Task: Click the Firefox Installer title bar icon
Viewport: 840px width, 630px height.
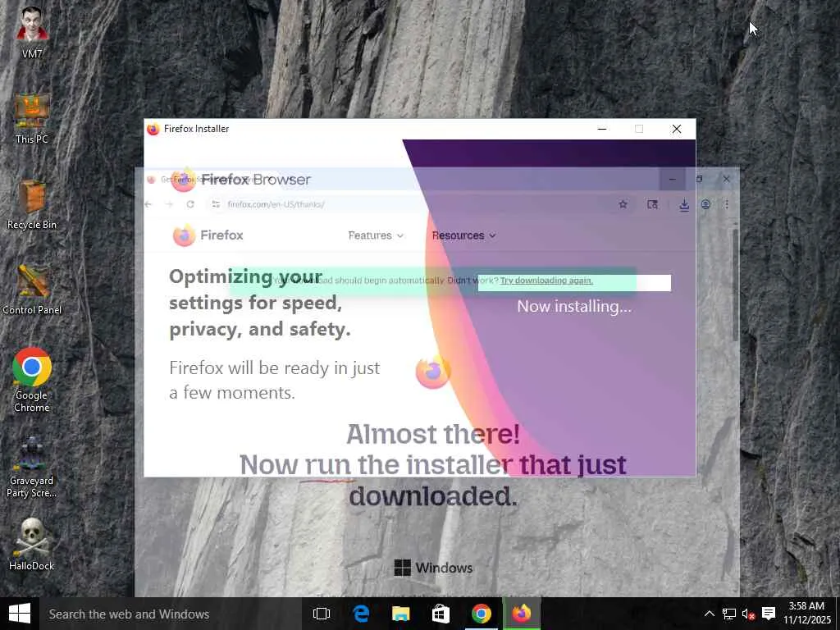Action: point(153,129)
